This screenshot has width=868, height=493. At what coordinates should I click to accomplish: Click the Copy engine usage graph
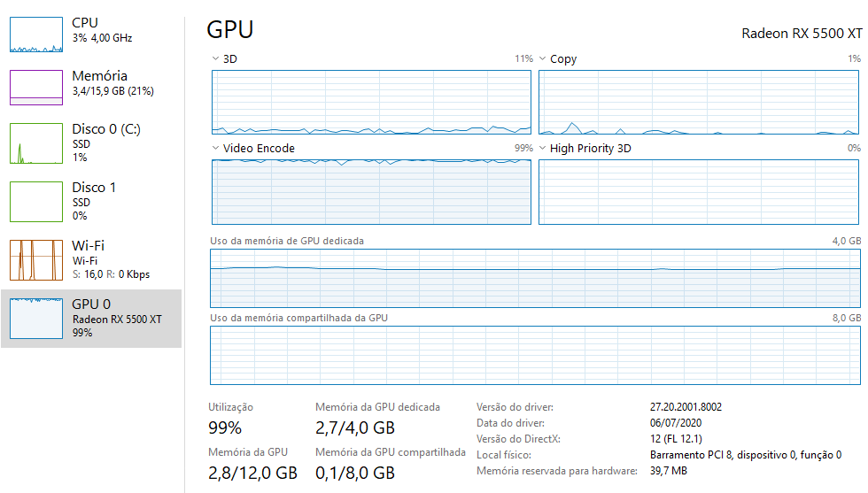pyautogui.click(x=699, y=103)
